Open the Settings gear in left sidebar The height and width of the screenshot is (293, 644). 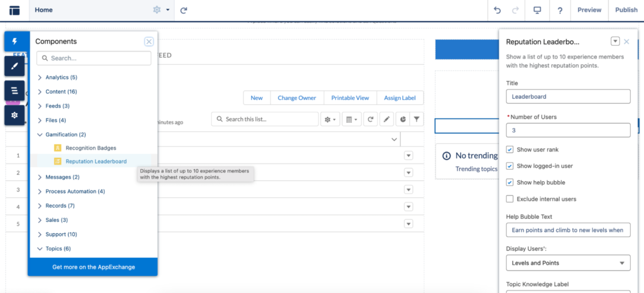tap(15, 115)
